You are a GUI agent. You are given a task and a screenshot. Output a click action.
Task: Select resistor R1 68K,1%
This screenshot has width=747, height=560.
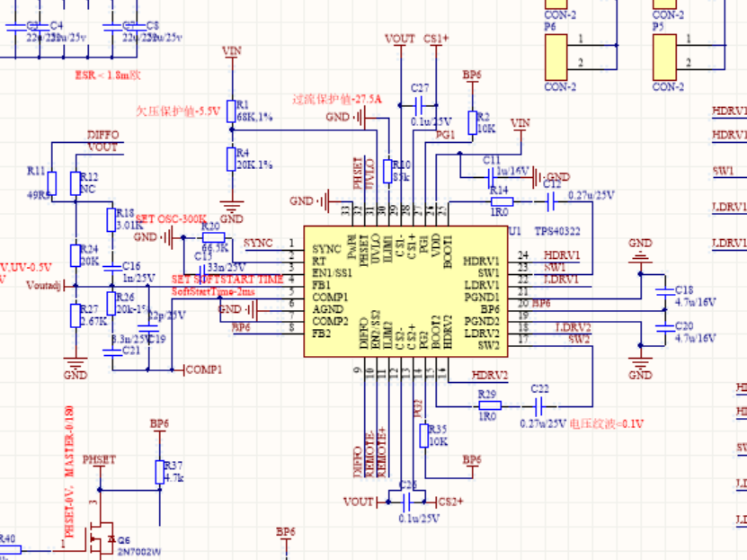tap(232, 111)
